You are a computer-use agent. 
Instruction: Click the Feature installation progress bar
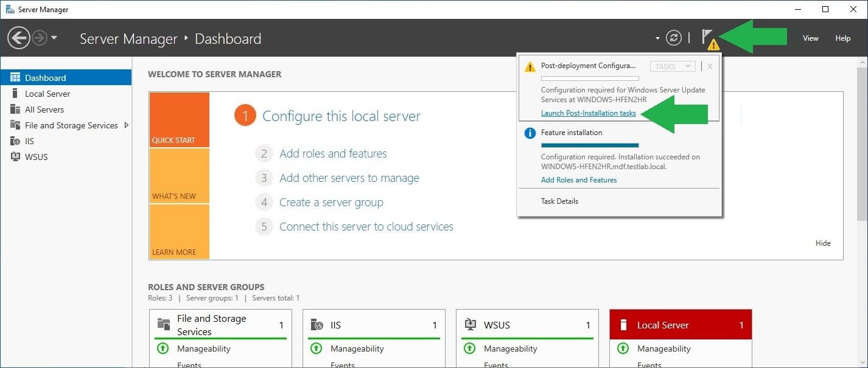(590, 145)
